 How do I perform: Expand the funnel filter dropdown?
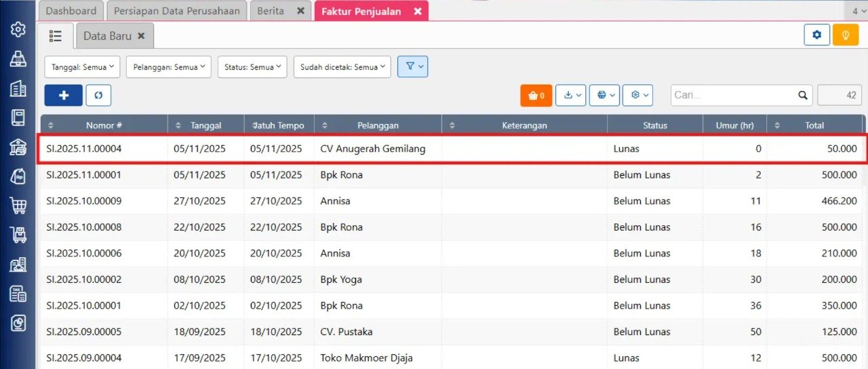tap(412, 66)
